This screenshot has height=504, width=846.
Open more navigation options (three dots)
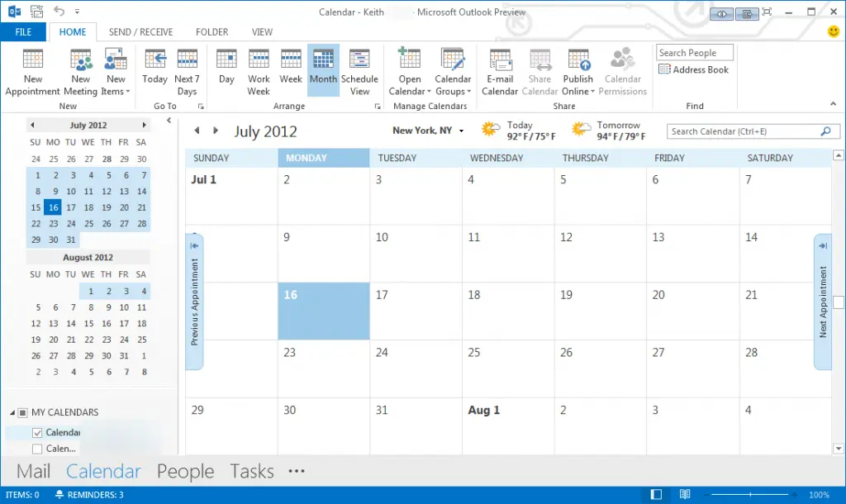(x=297, y=471)
